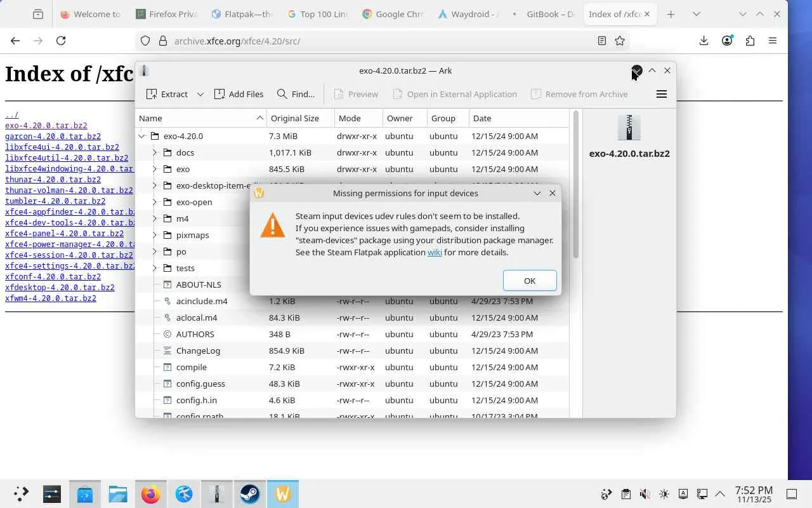The image size is (812, 508).
Task: Show site security info via padlock icon
Action: 162,41
